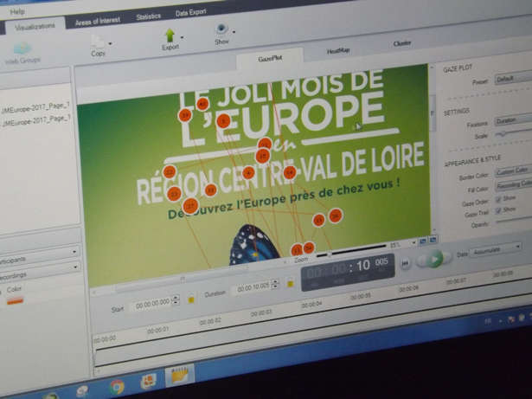Adjust the Scale slider handle
The image size is (532, 399).
503,133
